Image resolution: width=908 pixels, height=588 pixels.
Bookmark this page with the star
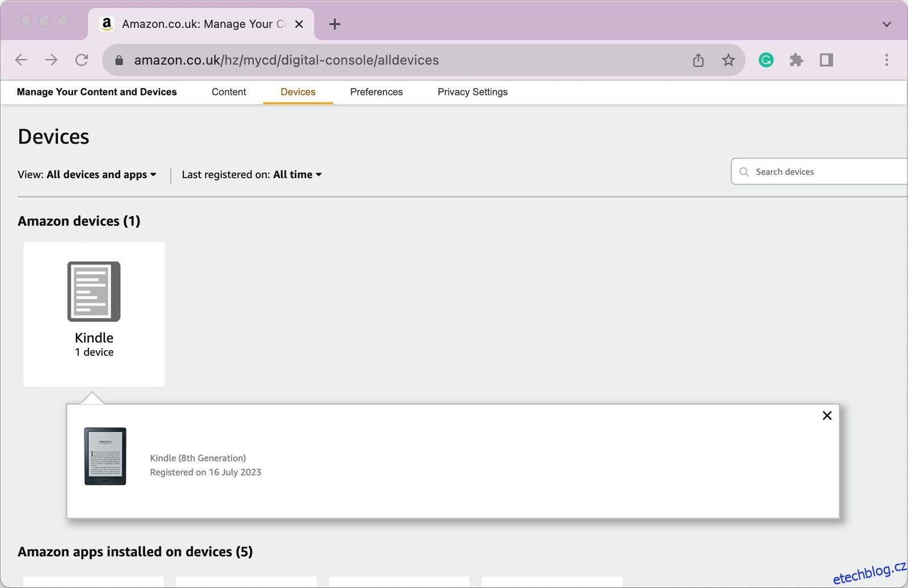coord(728,60)
